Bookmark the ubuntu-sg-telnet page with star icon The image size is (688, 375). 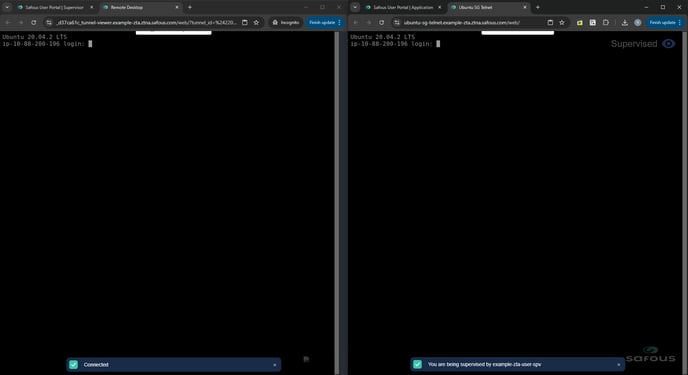(562, 22)
